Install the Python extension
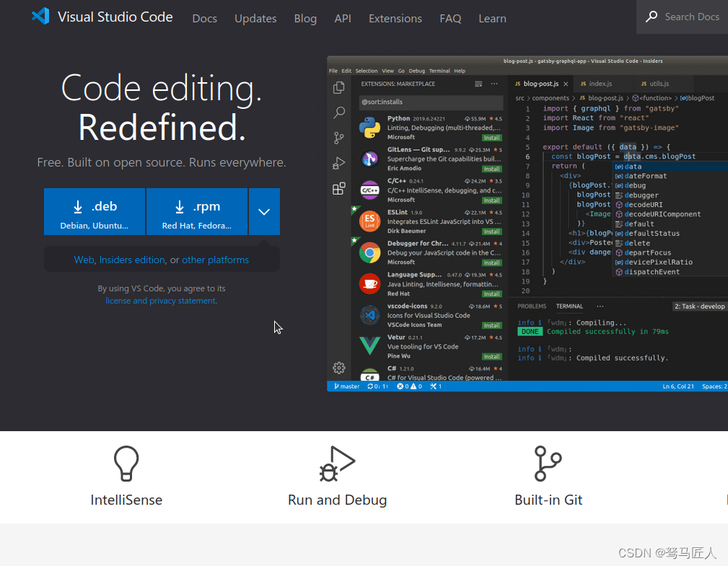The height and width of the screenshot is (566, 728). pos(491,138)
